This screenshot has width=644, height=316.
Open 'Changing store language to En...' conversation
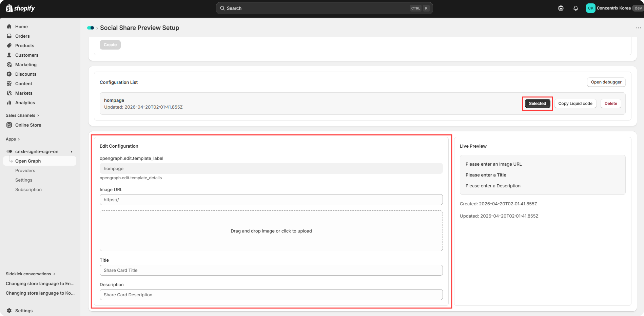point(40,283)
